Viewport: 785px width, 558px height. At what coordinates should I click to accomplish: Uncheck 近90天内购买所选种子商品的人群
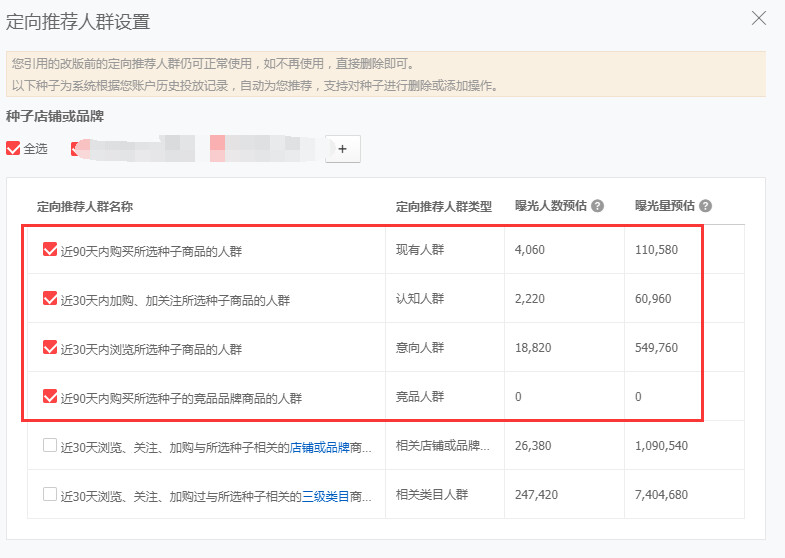pos(50,250)
